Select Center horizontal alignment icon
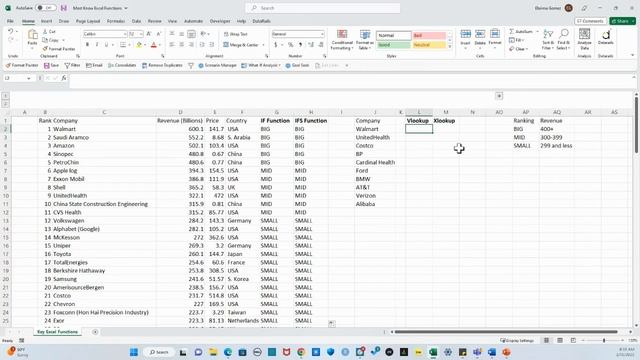The image size is (640, 360). pyautogui.click(x=182, y=44)
